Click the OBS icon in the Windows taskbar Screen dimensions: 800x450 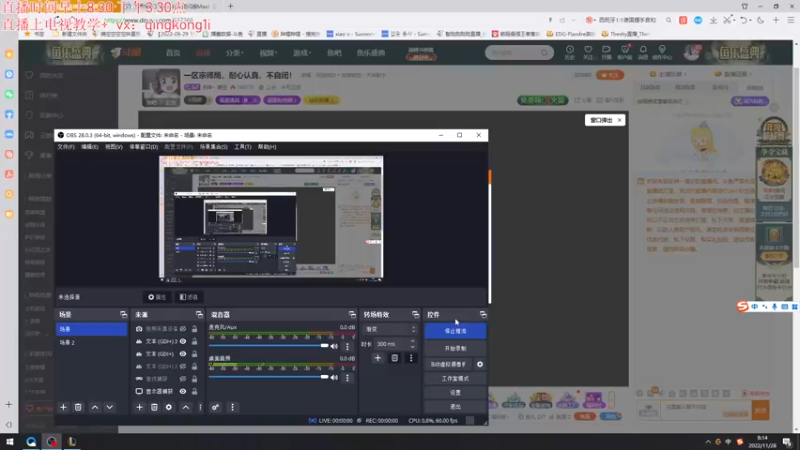pyautogui.click(x=52, y=441)
